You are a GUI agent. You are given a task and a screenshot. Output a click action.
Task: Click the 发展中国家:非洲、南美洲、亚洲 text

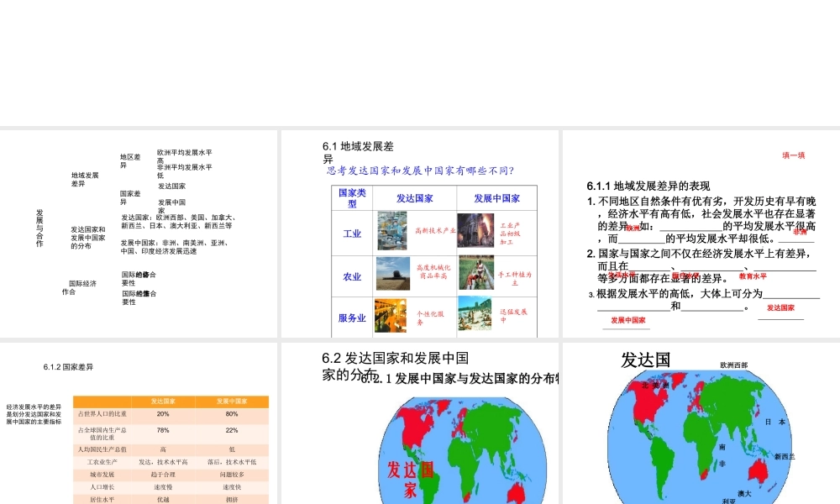[x=175, y=247]
